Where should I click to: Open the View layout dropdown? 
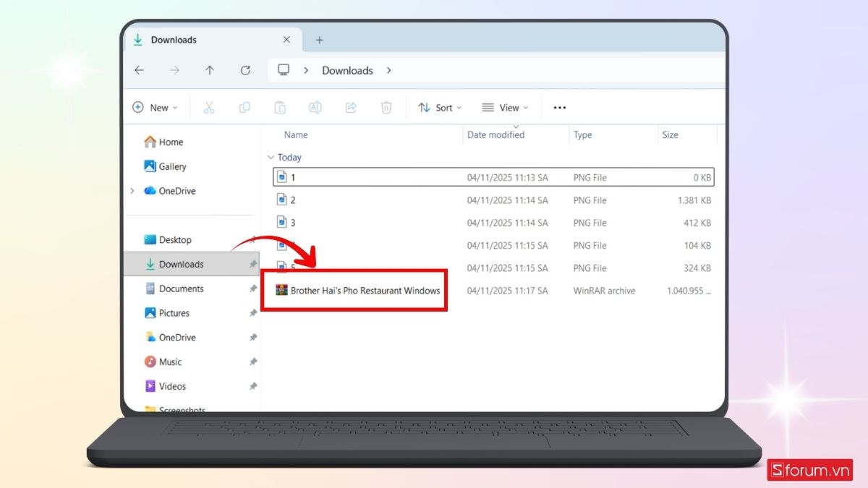505,108
